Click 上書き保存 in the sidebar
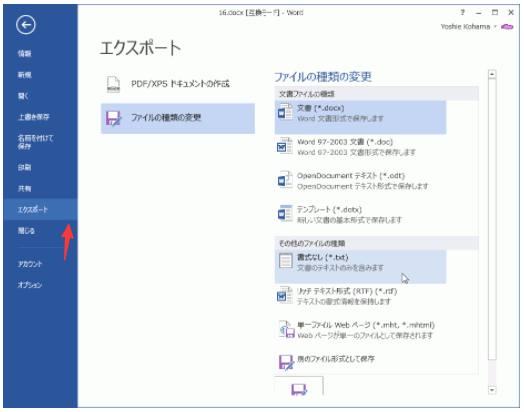 [33, 117]
